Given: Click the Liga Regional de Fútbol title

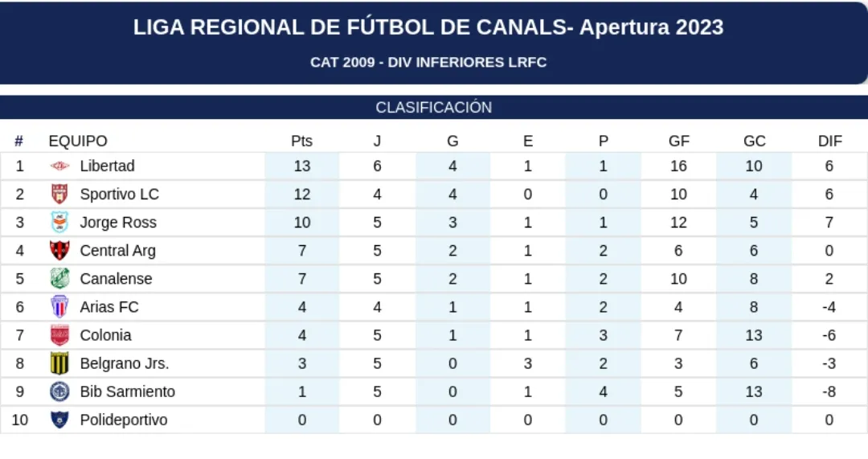Looking at the screenshot, I should [x=428, y=27].
